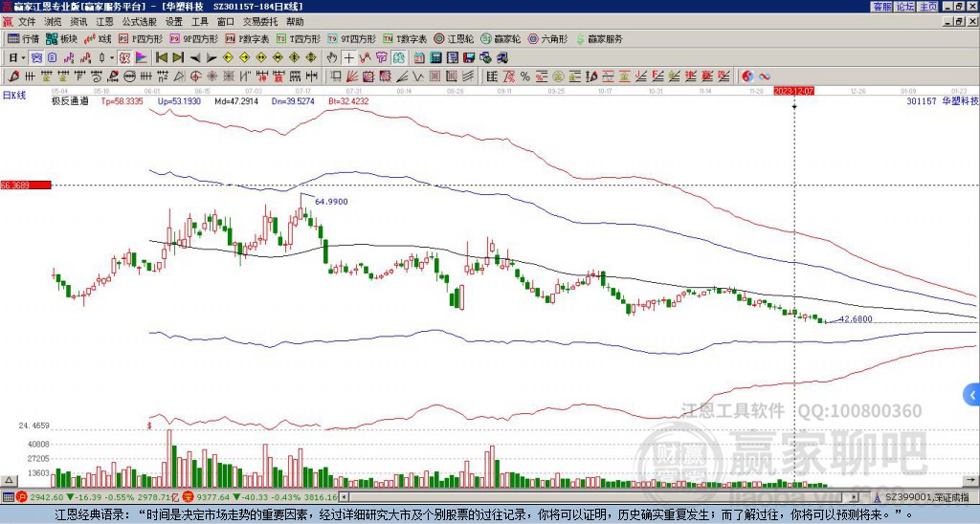
Task: Click the scrollbar right arrow
Action: 855,497
